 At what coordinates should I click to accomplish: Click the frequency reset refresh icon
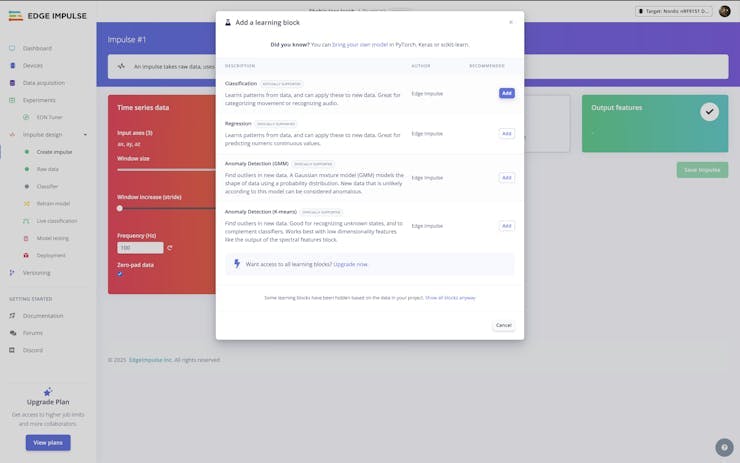(x=169, y=248)
